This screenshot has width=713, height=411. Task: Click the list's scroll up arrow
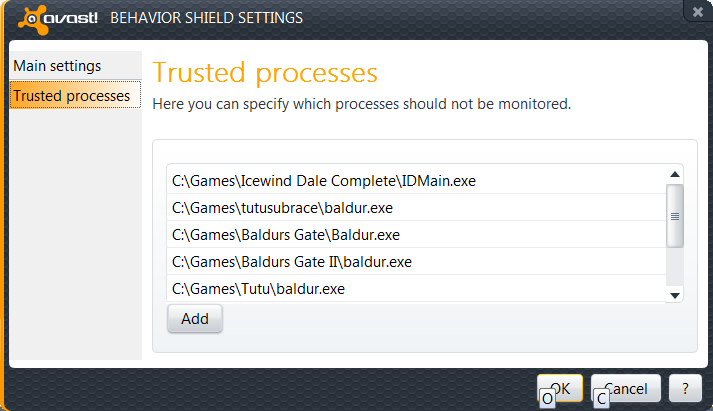[x=675, y=176]
